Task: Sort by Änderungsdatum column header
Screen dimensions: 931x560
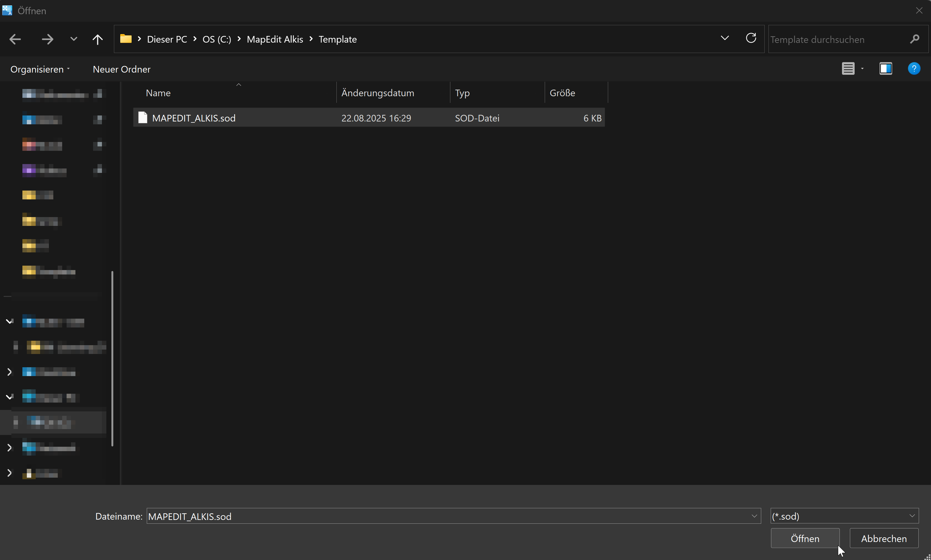Action: pyautogui.click(x=377, y=93)
